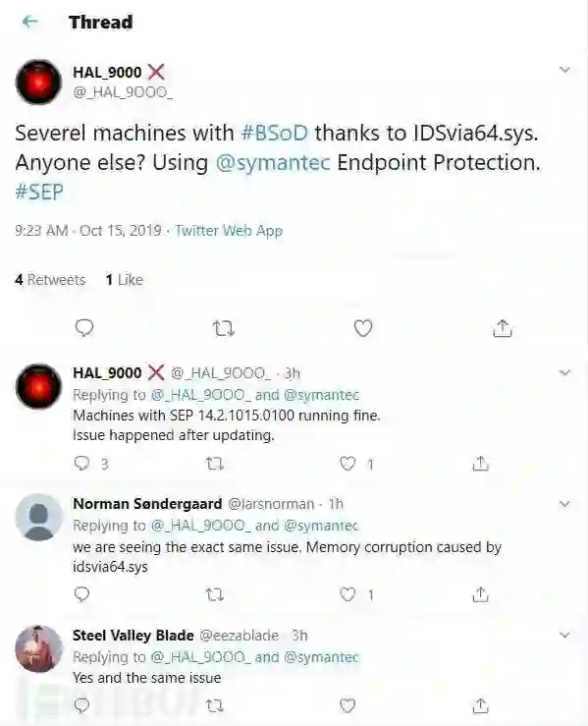Image resolution: width=588 pixels, height=726 pixels.
Task: Expand options for Steel Valley Blade's reply
Action: coord(564,635)
